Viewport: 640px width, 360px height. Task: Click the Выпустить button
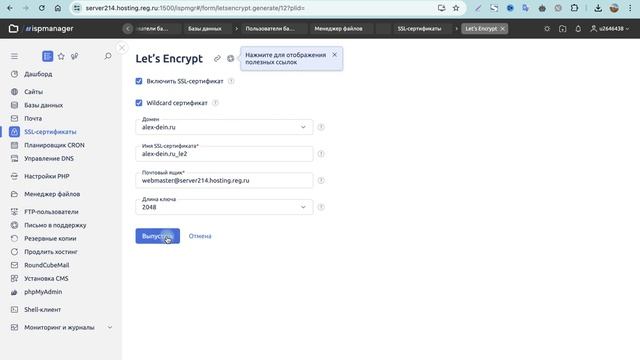pos(158,236)
